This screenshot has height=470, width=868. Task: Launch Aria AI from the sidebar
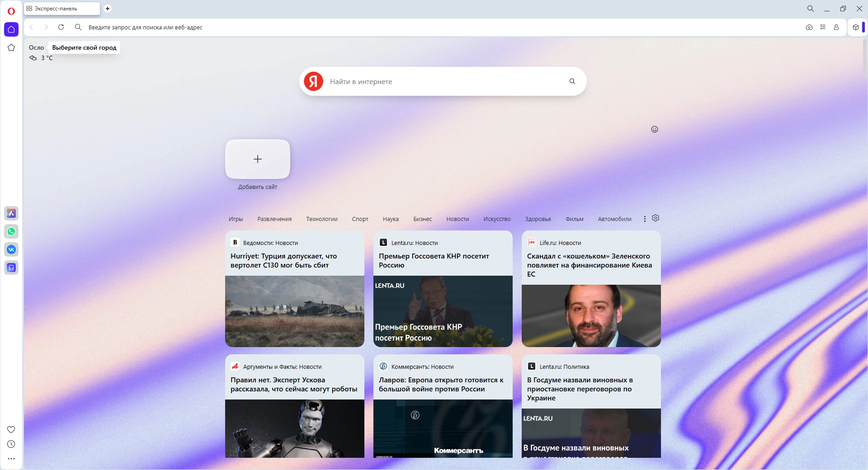(11, 213)
